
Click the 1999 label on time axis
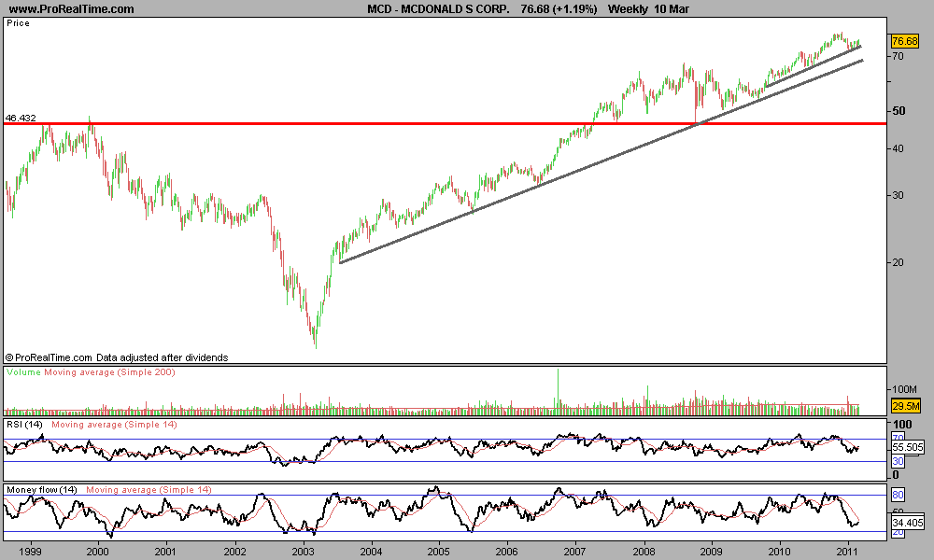[30, 552]
